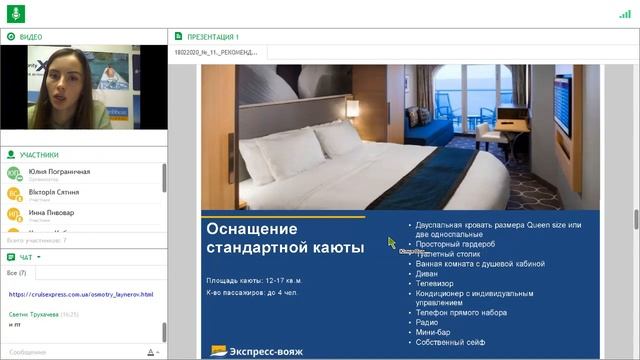Click the Экспресс-вояж logo on slide

click(256, 351)
